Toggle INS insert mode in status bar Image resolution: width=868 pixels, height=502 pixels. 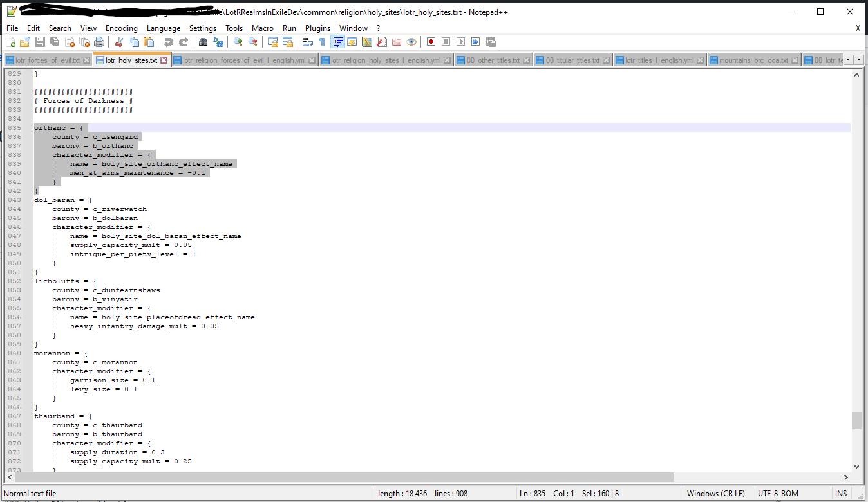[841, 494]
